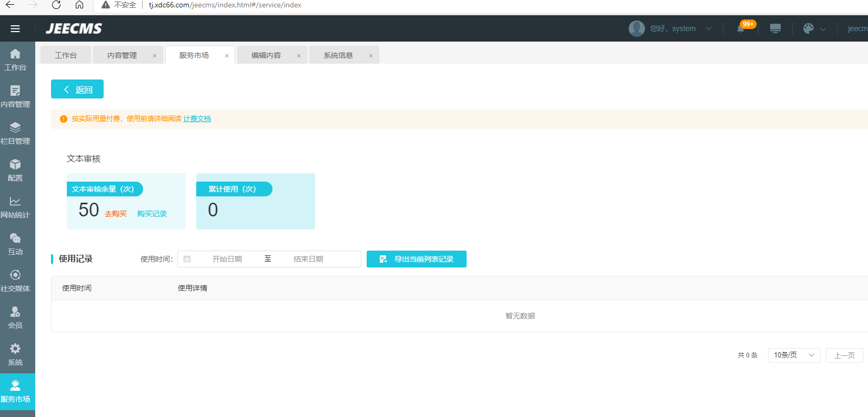Open 栏目管理 in the sidebar
868x417 pixels.
click(15, 134)
